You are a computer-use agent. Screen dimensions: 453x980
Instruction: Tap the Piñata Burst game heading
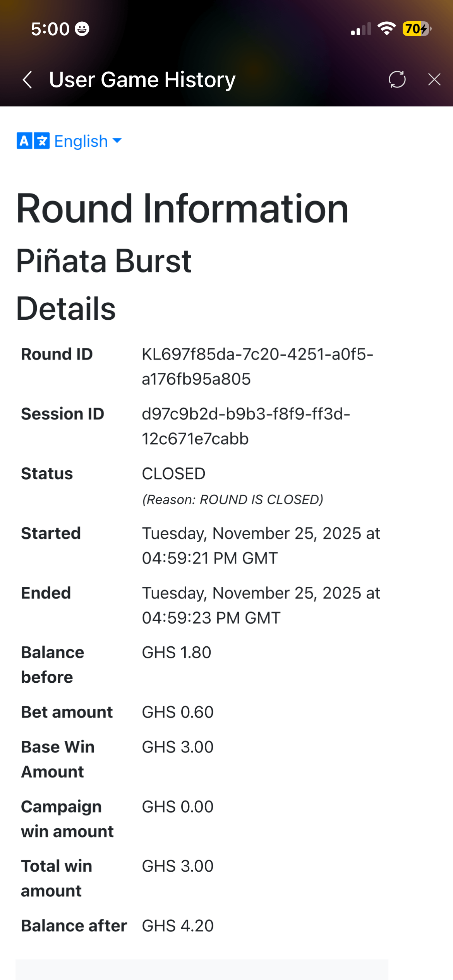pos(104,261)
